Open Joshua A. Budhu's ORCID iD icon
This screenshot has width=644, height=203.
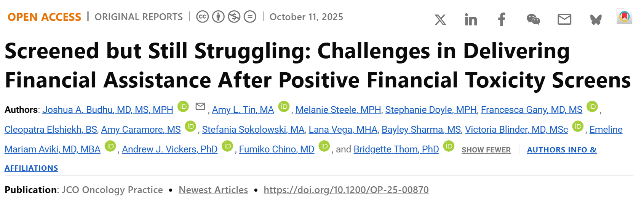pyautogui.click(x=183, y=106)
